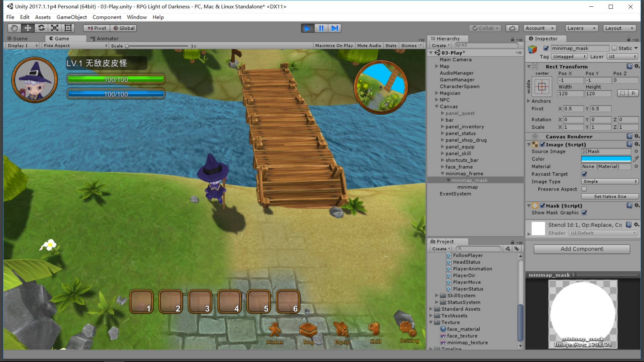Click the Setting gear in game view
Viewport: 644px width, 362px height.
409,332
